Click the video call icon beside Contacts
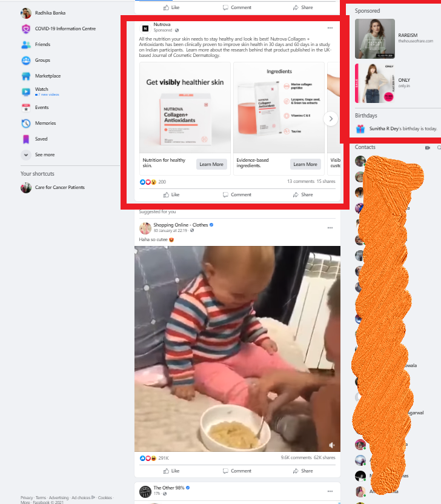The width and height of the screenshot is (441, 504). tap(428, 148)
